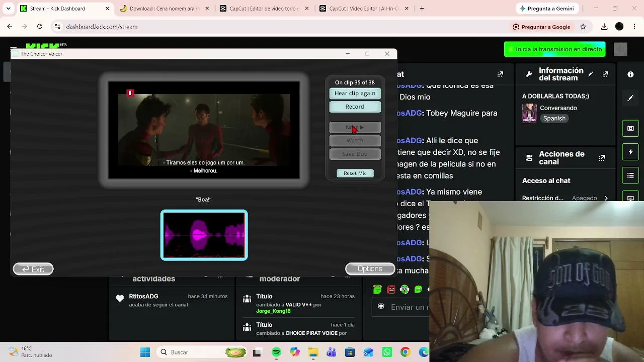
Task: Go back in the browser
Action: (x=10, y=27)
